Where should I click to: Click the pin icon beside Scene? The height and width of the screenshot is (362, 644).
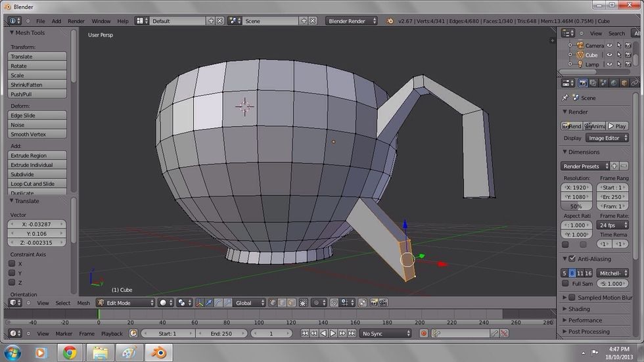565,98
